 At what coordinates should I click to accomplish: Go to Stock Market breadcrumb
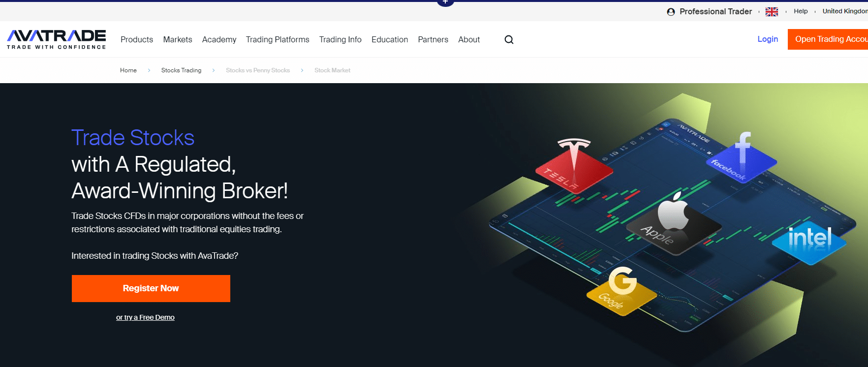coord(333,70)
